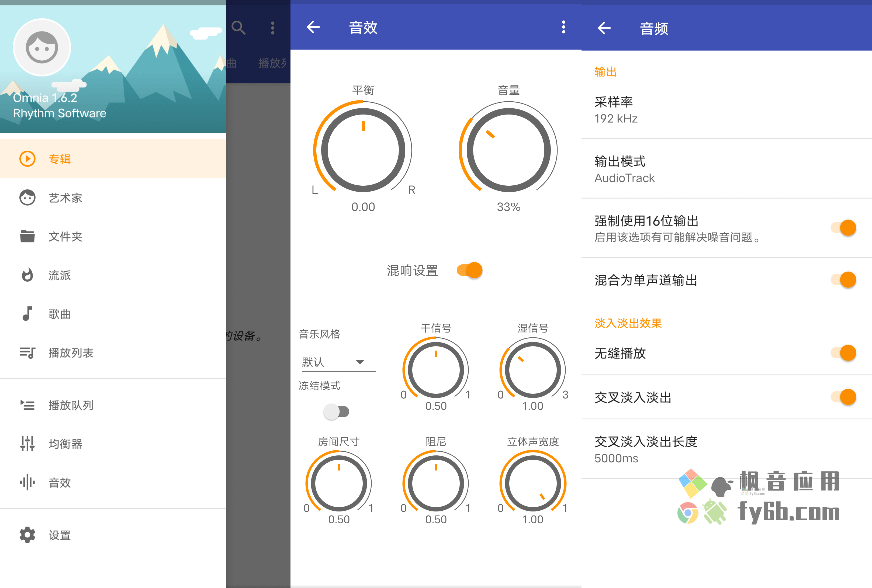872x588 pixels.
Task: Click the Artists face icon in the drawer
Action: pyautogui.click(x=27, y=197)
